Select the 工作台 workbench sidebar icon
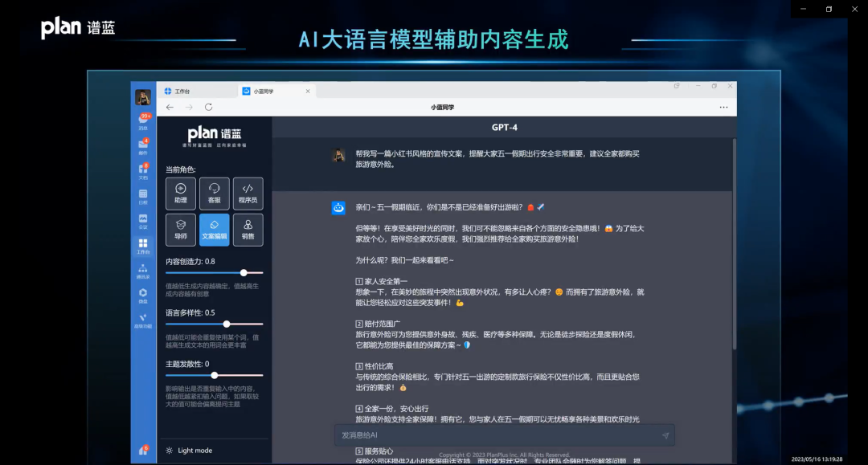Screen dimensions: 868x465 [x=143, y=246]
